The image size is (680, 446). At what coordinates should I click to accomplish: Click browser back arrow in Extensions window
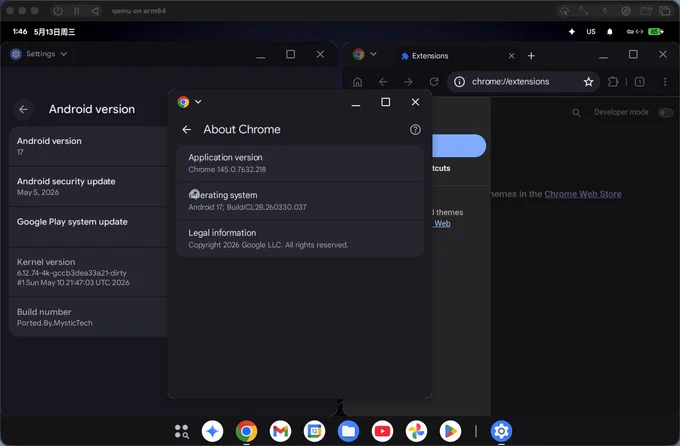pos(383,82)
